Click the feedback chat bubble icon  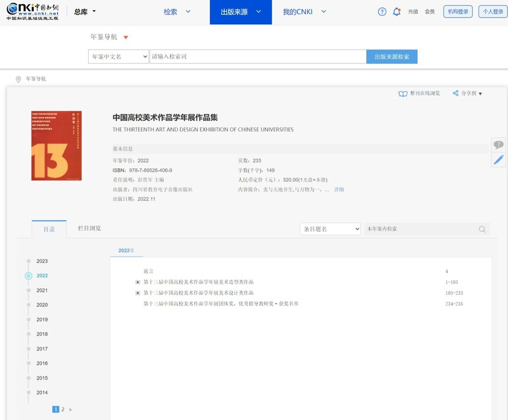(499, 145)
